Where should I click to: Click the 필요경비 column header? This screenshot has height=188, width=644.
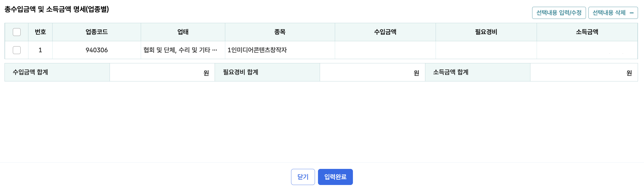(486, 32)
